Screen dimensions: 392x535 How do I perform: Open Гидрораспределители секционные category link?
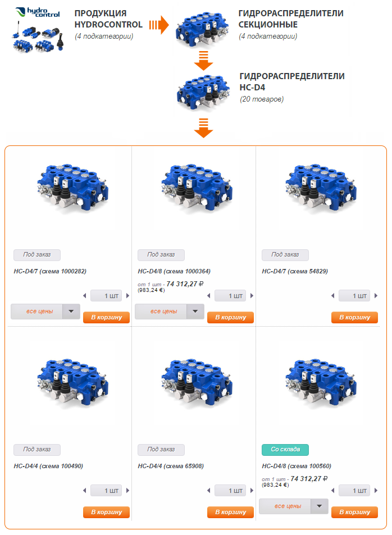[291, 19]
